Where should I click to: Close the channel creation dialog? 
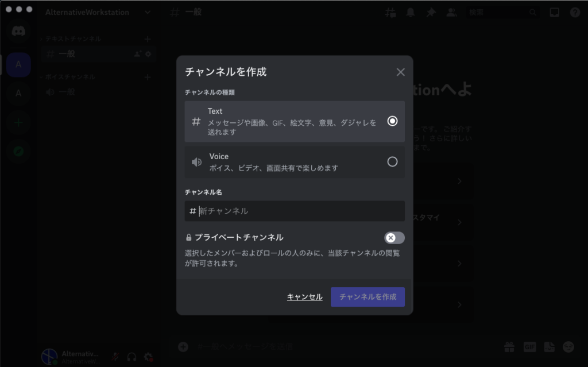400,72
